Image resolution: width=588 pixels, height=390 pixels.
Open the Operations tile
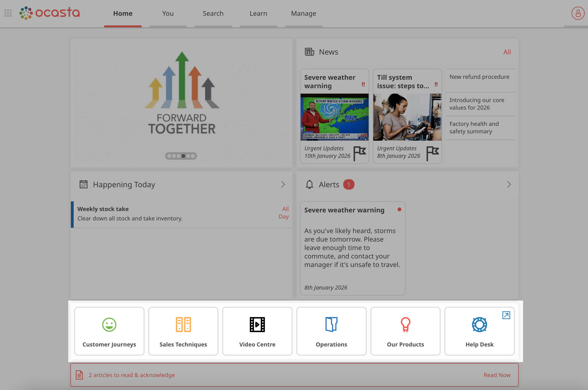click(x=331, y=331)
